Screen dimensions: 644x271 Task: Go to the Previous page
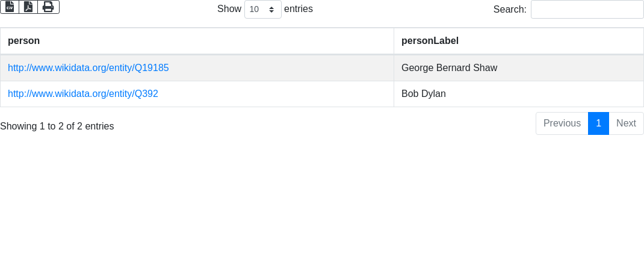point(562,123)
